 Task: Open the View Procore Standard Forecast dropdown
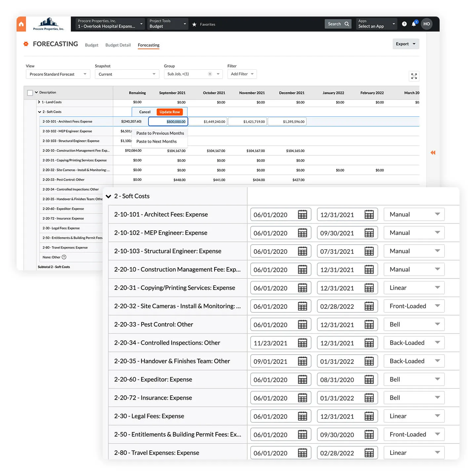pos(58,74)
